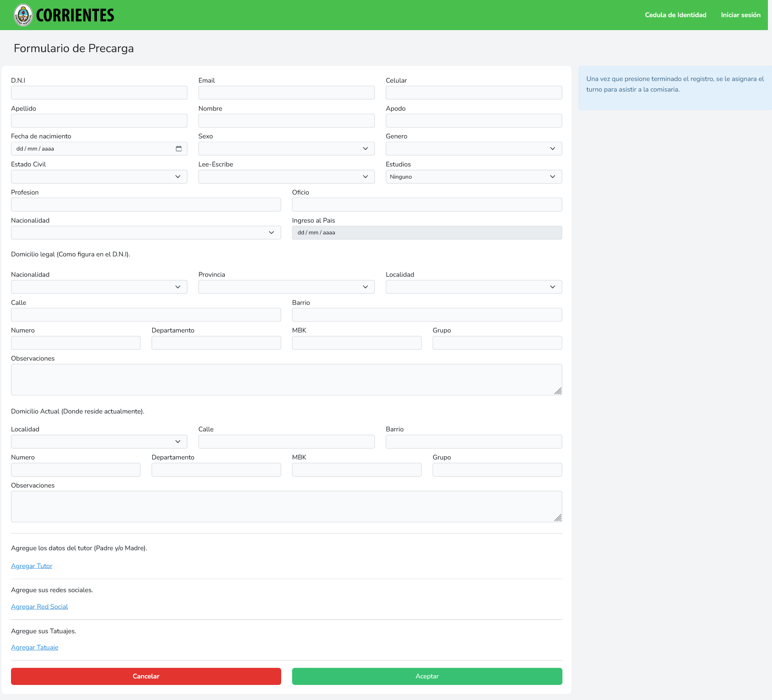Screen dimensions: 772x700
Task: Expand the Sexo dropdown
Action: pyautogui.click(x=286, y=149)
